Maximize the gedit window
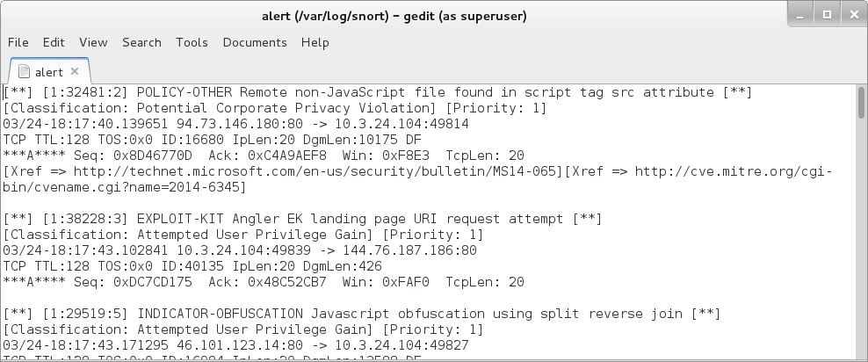The image size is (868, 362). tap(826, 13)
